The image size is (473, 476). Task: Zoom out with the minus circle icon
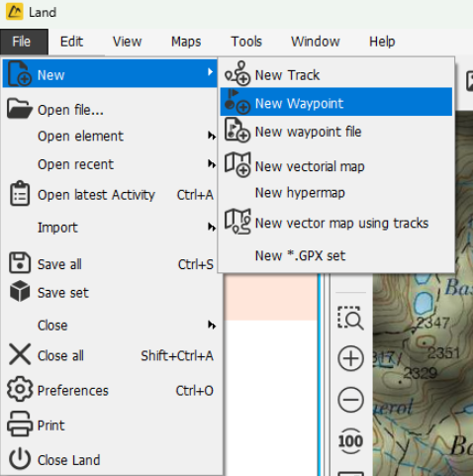(350, 400)
